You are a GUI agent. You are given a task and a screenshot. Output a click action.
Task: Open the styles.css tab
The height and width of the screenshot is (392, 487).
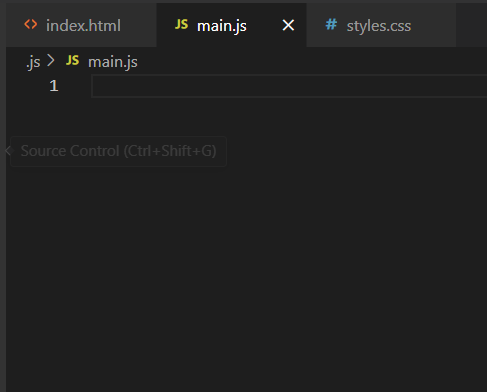(381, 25)
